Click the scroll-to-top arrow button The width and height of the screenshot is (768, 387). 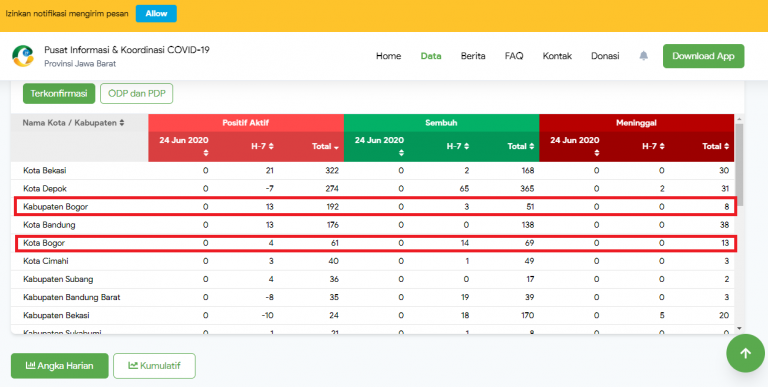(x=745, y=353)
